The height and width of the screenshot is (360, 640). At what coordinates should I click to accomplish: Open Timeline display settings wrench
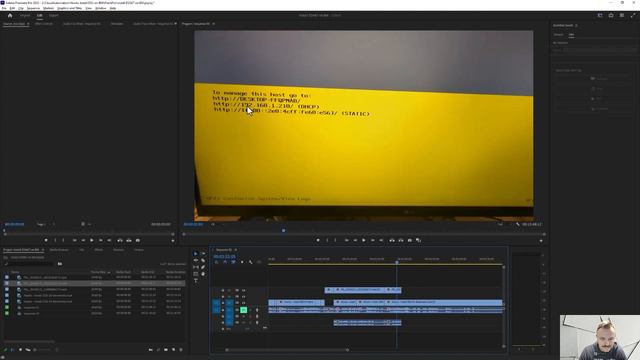tap(251, 262)
